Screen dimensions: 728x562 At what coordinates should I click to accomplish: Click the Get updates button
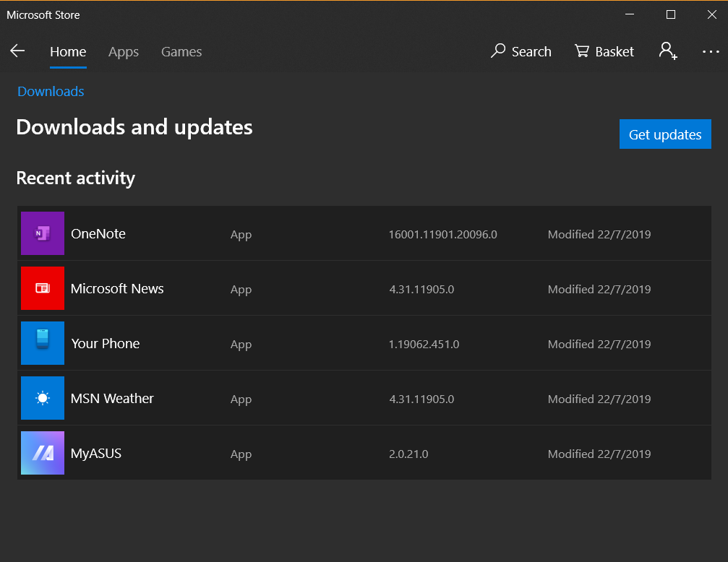pyautogui.click(x=664, y=134)
